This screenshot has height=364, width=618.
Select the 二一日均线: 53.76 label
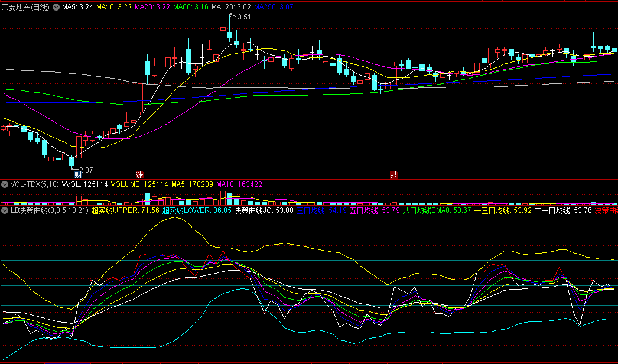[x=563, y=210]
